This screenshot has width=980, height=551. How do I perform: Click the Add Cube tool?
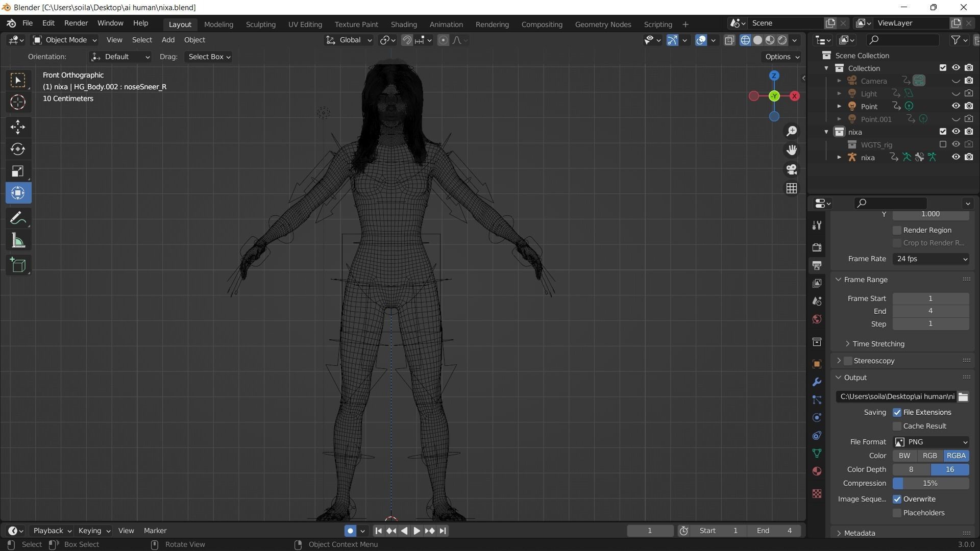point(18,265)
